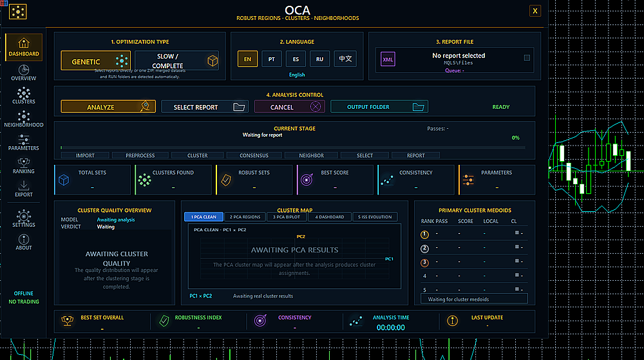
Task: Switch language to EN
Action: (x=248, y=59)
